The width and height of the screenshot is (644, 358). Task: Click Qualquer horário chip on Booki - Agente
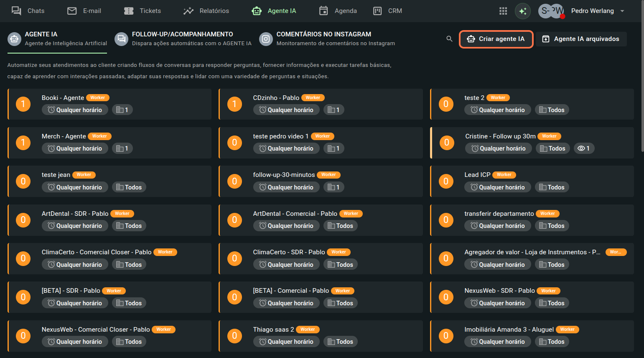tap(75, 110)
